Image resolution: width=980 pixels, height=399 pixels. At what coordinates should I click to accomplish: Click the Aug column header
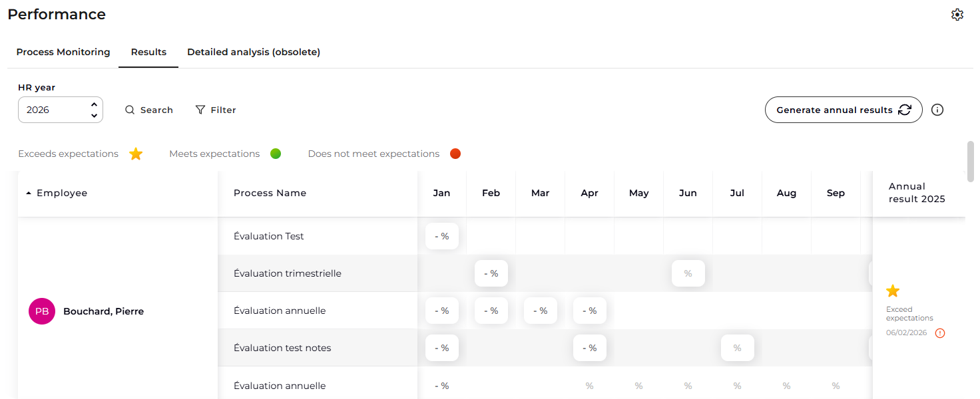(x=786, y=193)
